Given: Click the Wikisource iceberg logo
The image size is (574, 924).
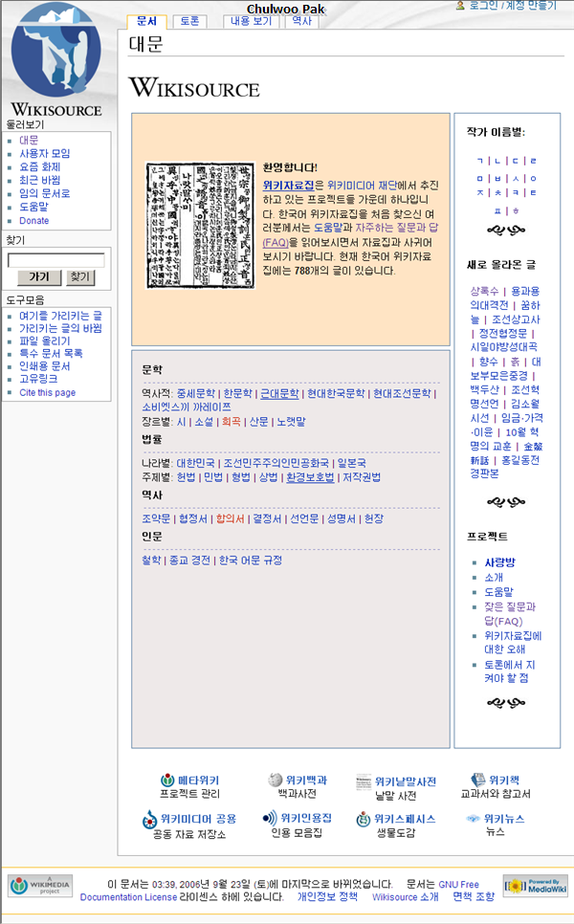Looking at the screenshot, I should pos(56,59).
